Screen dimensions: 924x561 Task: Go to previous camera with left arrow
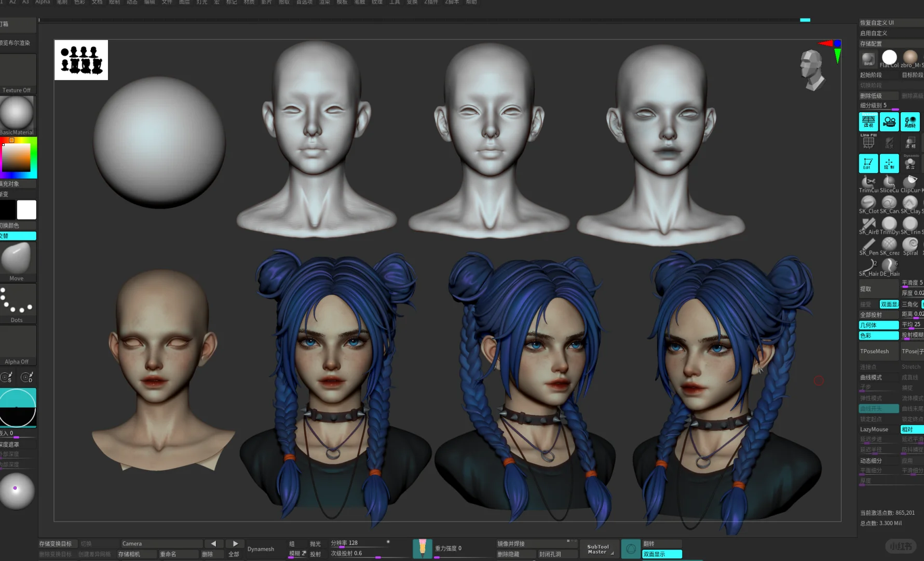click(213, 543)
